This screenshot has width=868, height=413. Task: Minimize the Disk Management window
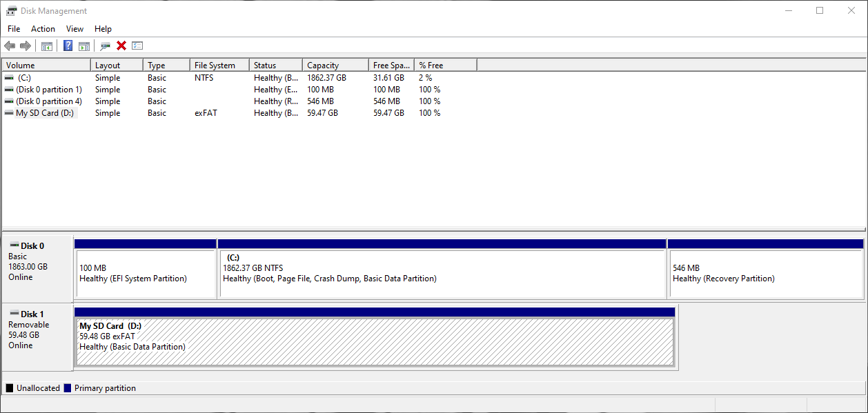click(x=788, y=10)
